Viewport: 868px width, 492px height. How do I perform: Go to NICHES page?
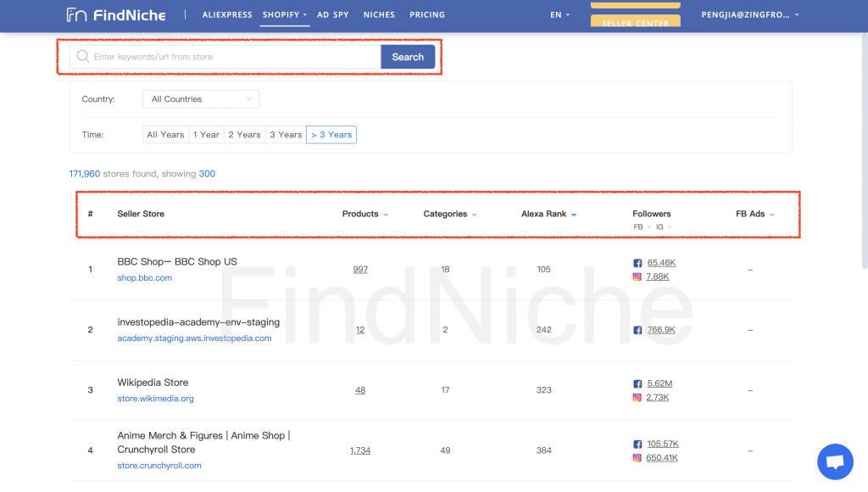coord(379,15)
